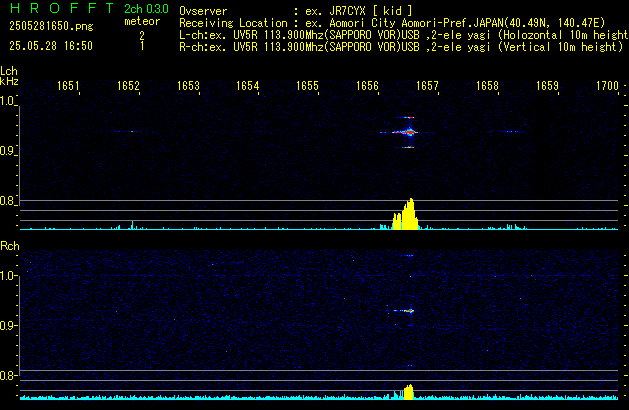
Task: Click the R-ch receiver description line
Action: tap(401, 47)
